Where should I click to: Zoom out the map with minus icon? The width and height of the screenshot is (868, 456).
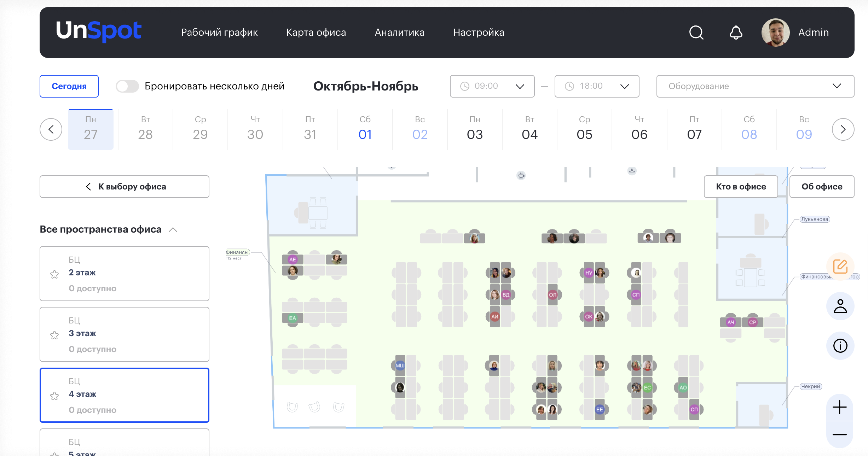839,434
